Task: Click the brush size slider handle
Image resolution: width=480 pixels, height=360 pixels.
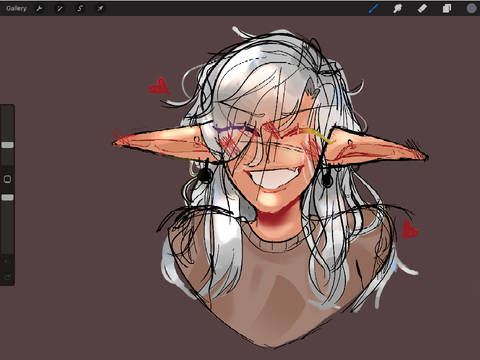Action: [x=7, y=145]
